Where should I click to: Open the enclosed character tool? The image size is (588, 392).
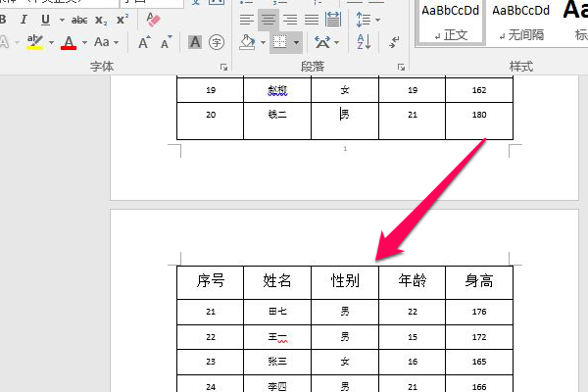(217, 42)
